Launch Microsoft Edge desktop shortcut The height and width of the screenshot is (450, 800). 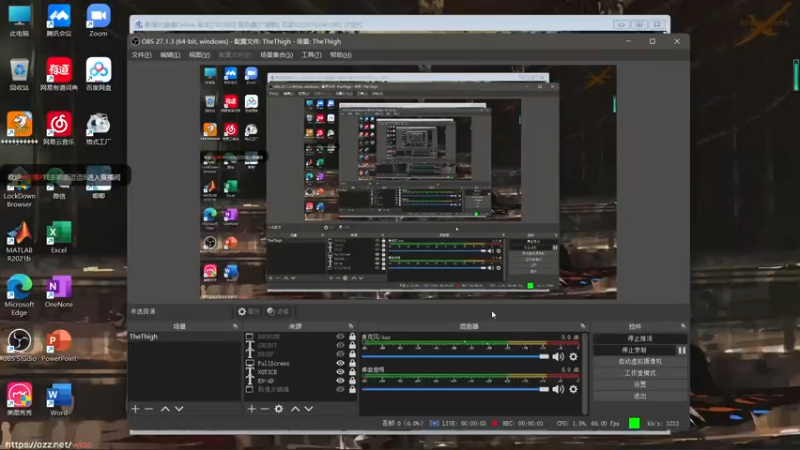pyautogui.click(x=19, y=296)
